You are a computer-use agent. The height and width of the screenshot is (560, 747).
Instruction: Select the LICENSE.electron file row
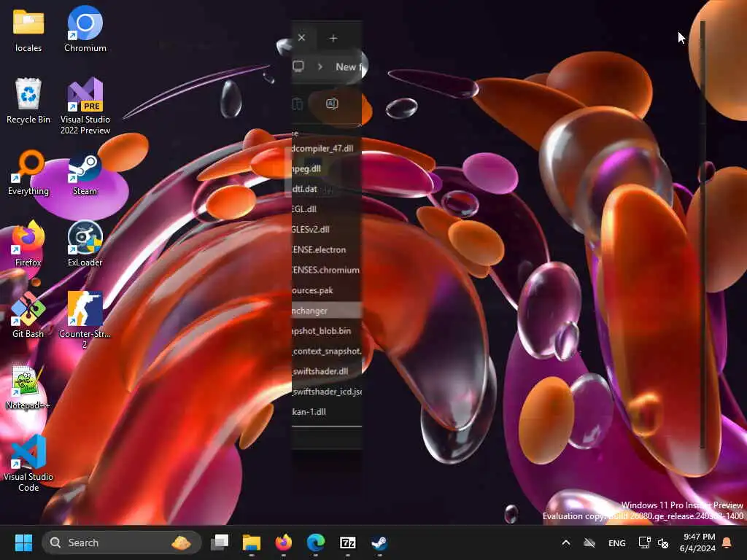[x=327, y=249]
